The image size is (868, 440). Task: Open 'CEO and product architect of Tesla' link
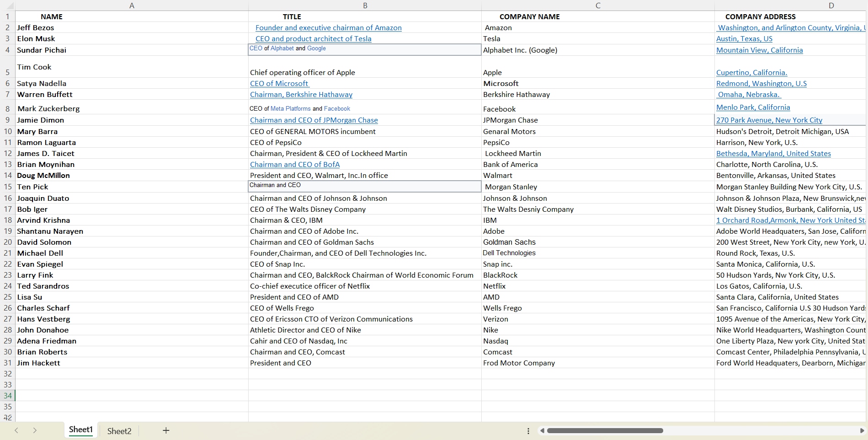click(x=314, y=39)
